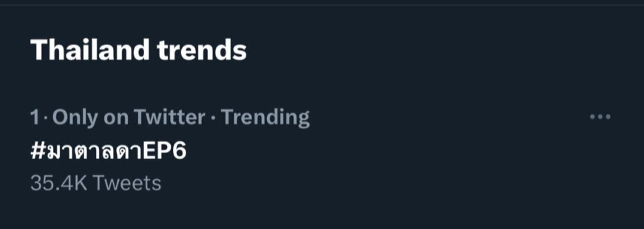Image resolution: width=644 pixels, height=229 pixels.
Task: Click the word trends in the heading
Action: click(x=202, y=51)
